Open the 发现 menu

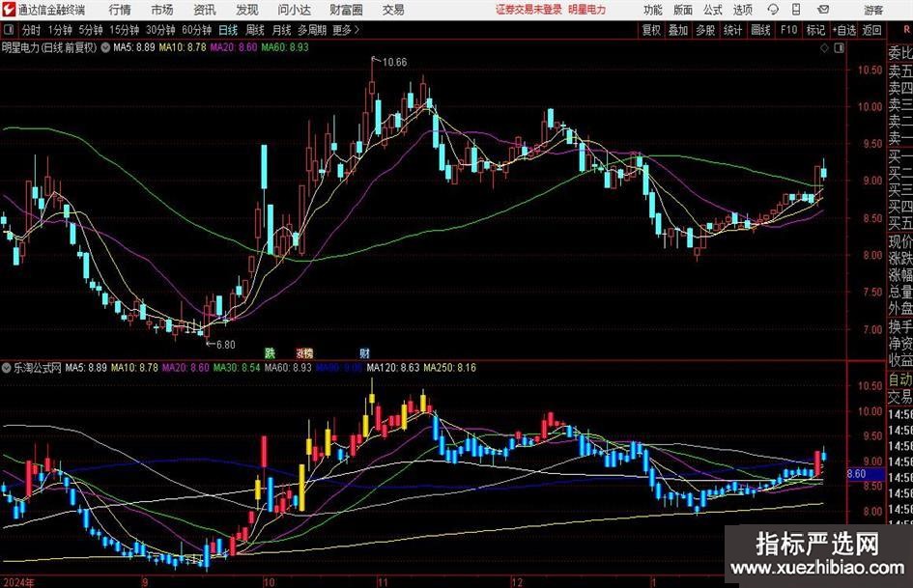(x=247, y=10)
